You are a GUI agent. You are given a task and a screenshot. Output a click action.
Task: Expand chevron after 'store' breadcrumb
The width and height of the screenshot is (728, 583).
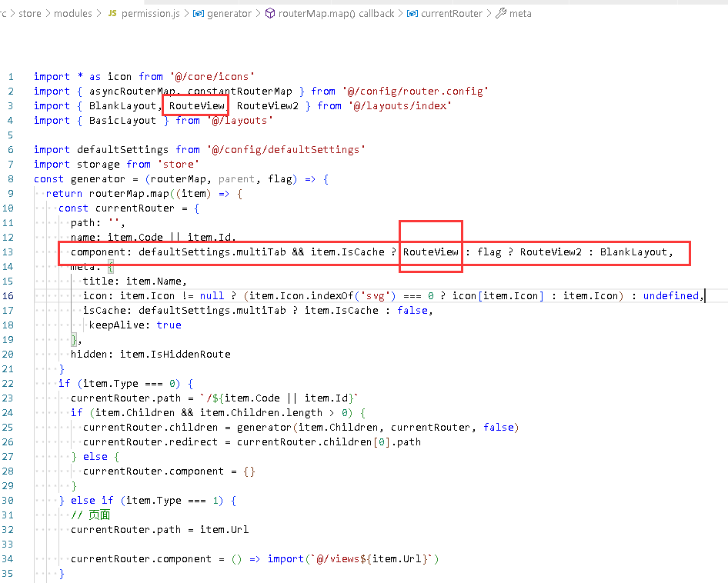pyautogui.click(x=48, y=14)
